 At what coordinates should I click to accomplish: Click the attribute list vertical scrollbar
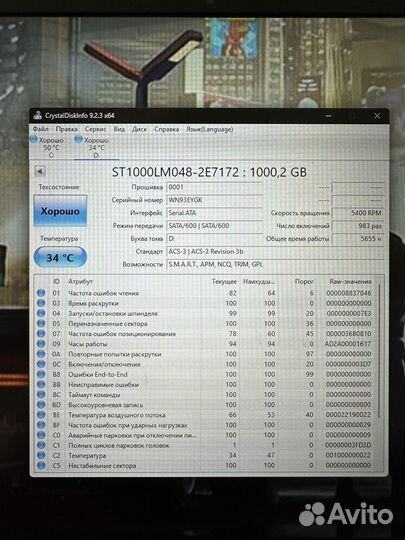point(379,351)
